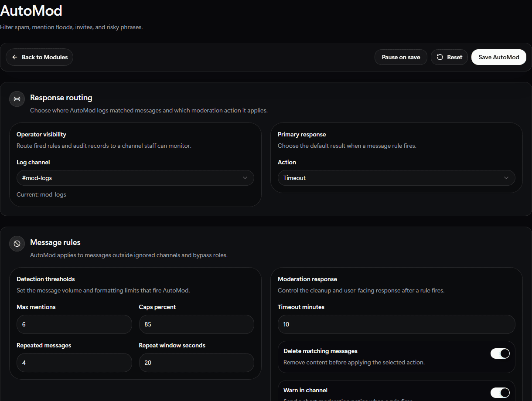Click the Response routing broadcast icon
The image size is (532, 401).
(x=17, y=99)
